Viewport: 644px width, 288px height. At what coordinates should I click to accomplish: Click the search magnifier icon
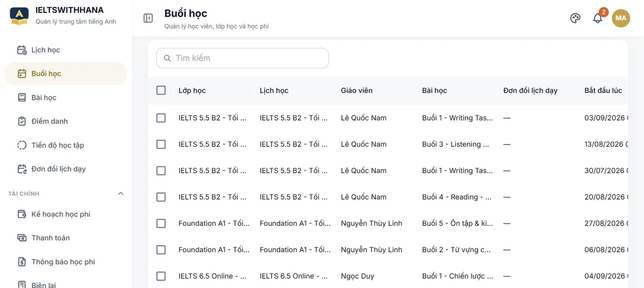[167, 58]
